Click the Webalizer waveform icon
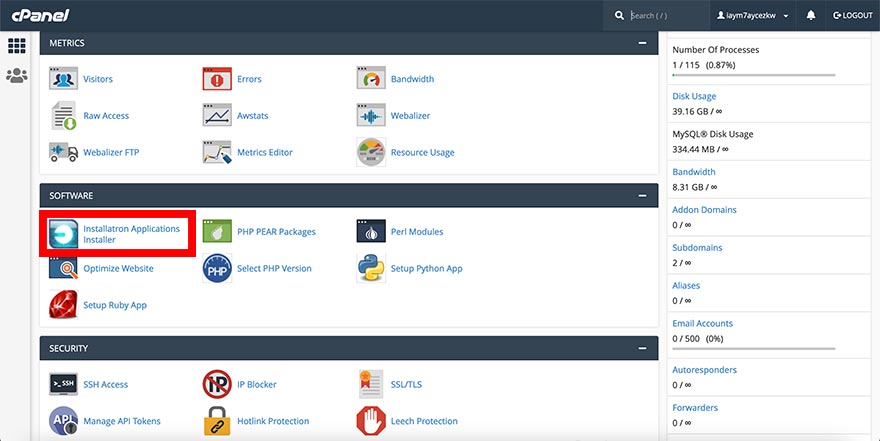This screenshot has width=880, height=441. (x=371, y=116)
